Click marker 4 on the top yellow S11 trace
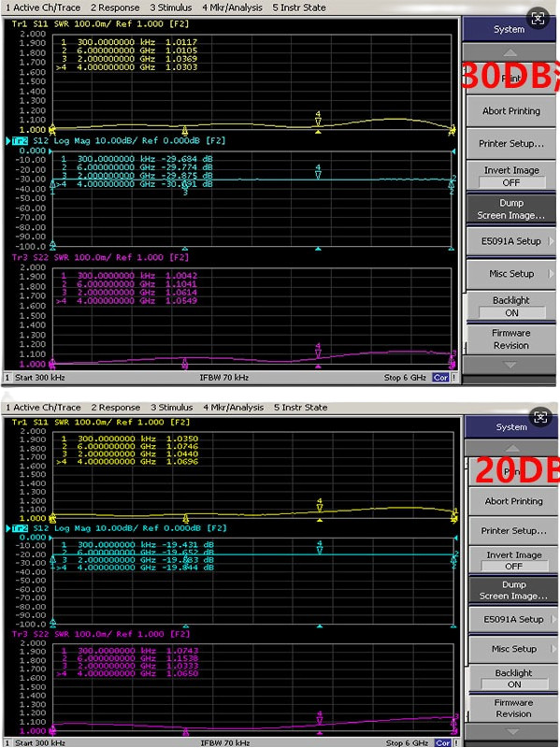The height and width of the screenshot is (748, 560). click(x=318, y=119)
